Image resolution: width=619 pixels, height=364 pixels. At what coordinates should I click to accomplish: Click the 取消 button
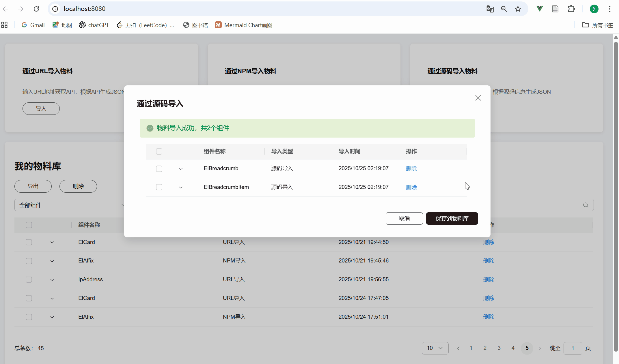pyautogui.click(x=404, y=218)
